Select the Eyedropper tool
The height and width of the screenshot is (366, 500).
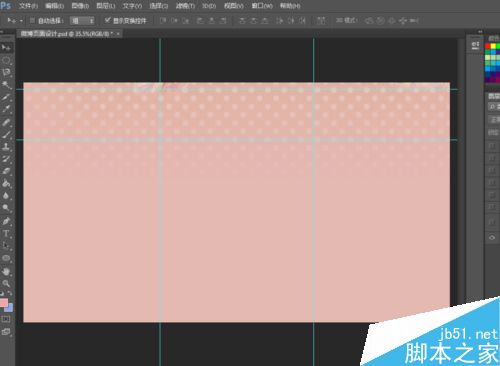click(x=6, y=109)
